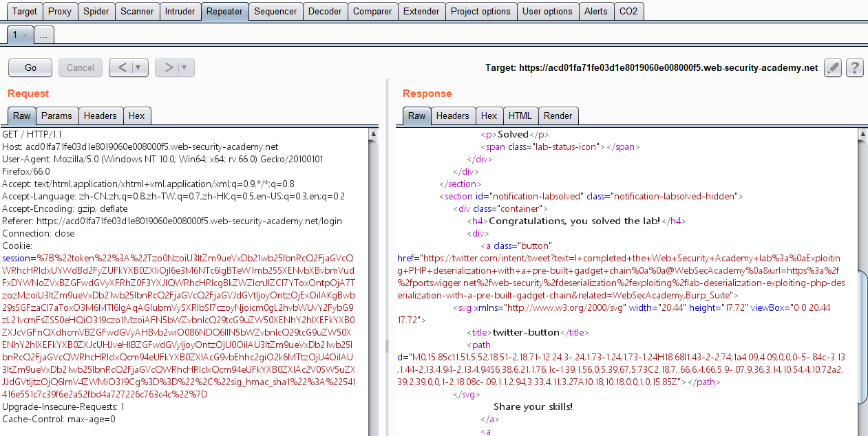
Task: Click the Upgrade-Insecure-Requests header
Action: 63,407
